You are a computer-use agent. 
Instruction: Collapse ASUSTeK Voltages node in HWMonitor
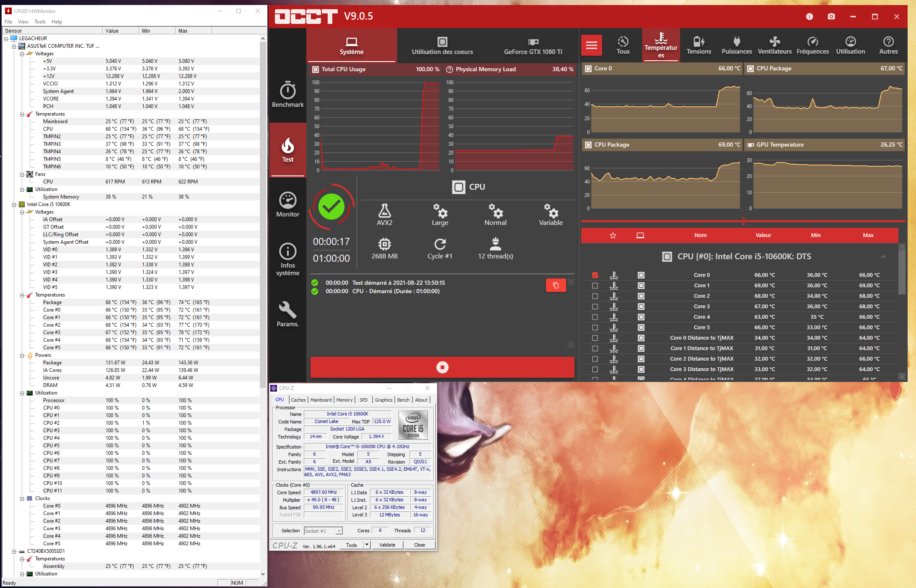[x=22, y=54]
